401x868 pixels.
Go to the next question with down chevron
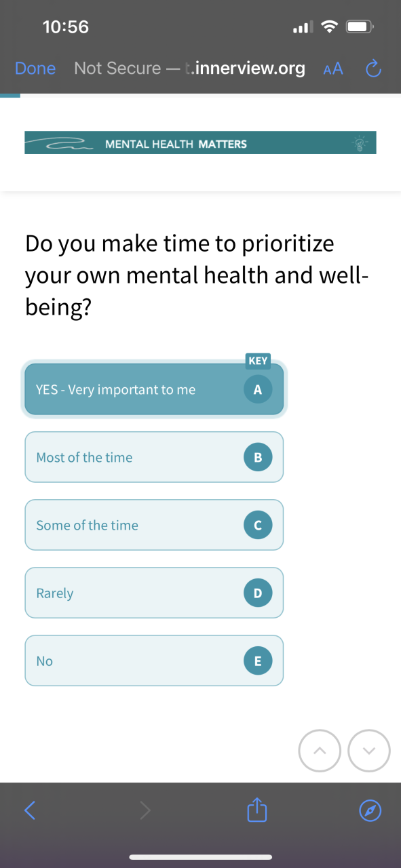pos(369,750)
